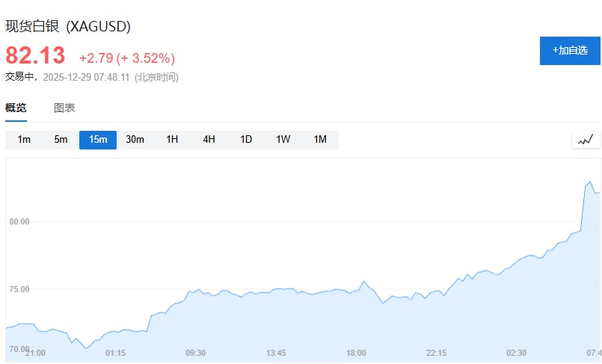The image size is (602, 364).
Task: Click the 80.00 price axis label
Action: point(19,222)
